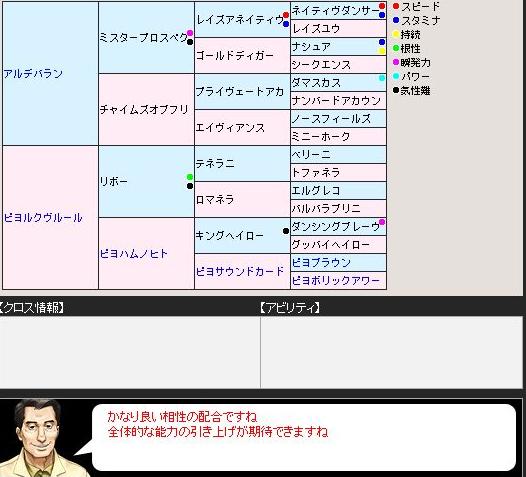The image size is (526, 477).
Task: Click the black dot on ミスタープロスペクター cell
Action: (190, 42)
